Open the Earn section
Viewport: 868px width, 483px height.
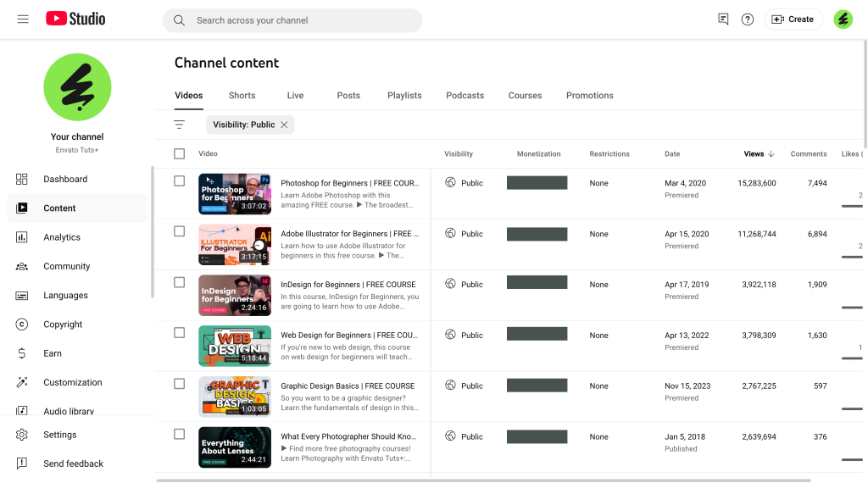(x=77, y=353)
